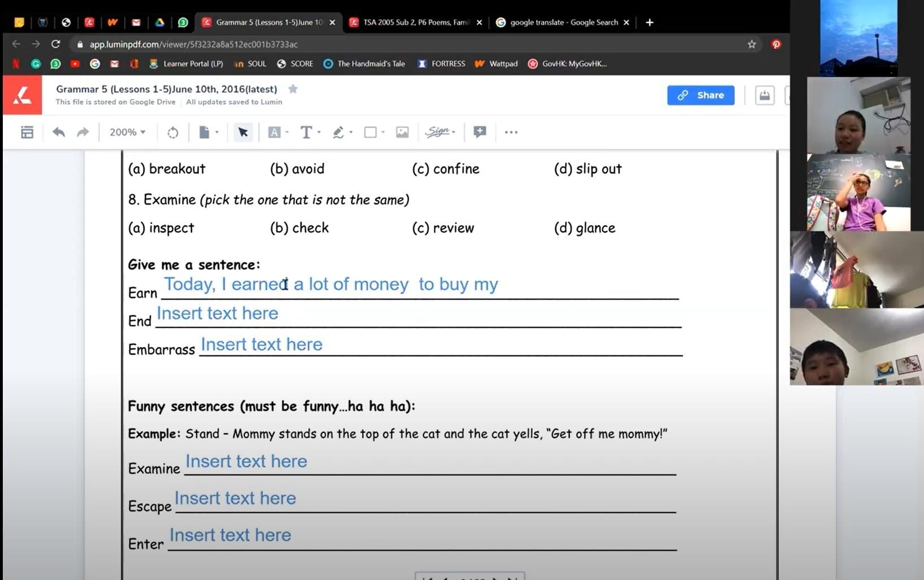Expand the text tool T dropdown
The image size is (924, 580).
[310, 132]
